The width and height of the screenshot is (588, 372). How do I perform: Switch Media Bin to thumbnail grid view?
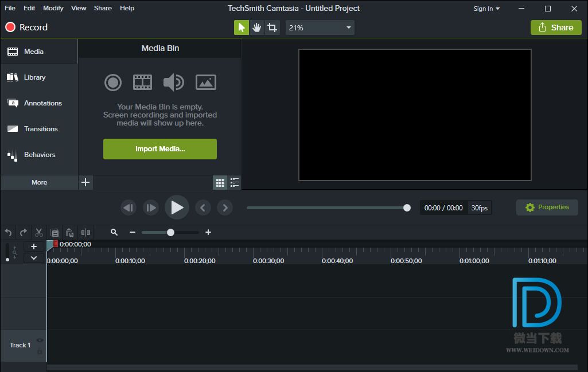[220, 182]
